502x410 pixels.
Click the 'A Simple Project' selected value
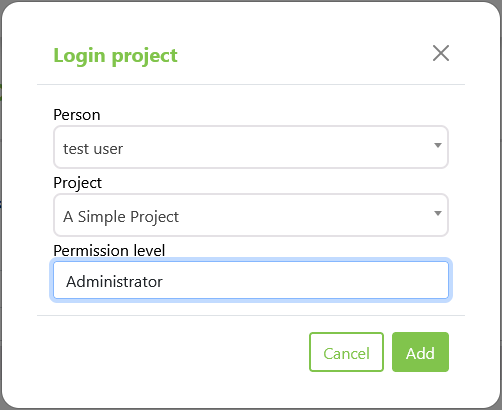[121, 217]
